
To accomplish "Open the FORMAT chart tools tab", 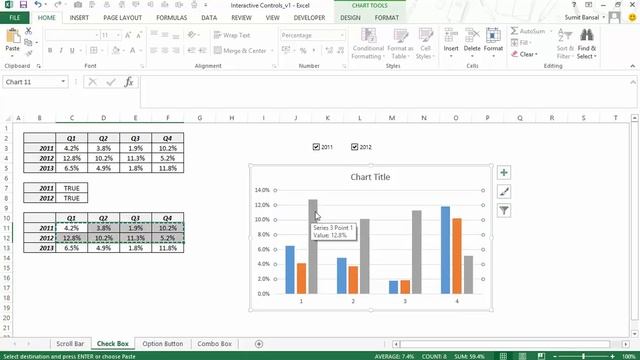I will coord(387,18).
